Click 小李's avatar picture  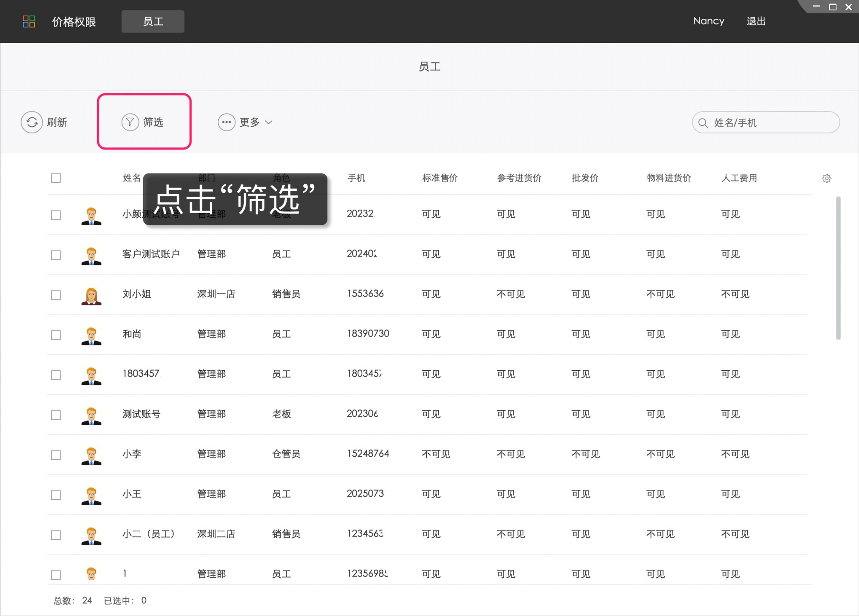point(91,454)
